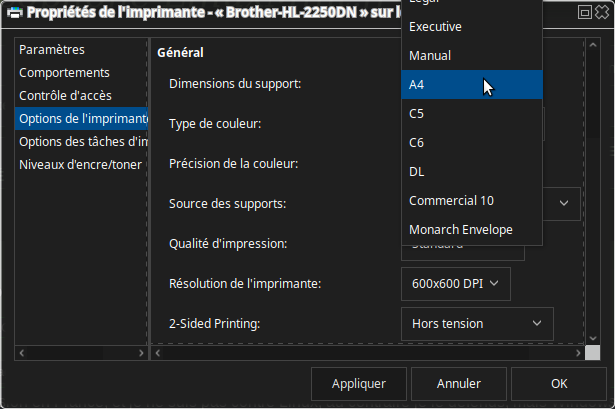
Task: Open the Paramètres section
Action: tap(66, 50)
